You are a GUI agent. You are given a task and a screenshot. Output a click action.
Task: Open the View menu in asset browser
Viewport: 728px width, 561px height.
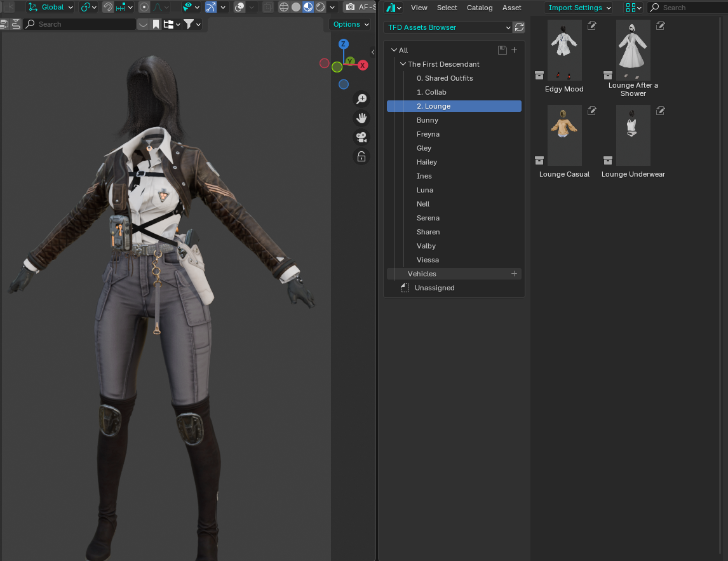pos(419,8)
